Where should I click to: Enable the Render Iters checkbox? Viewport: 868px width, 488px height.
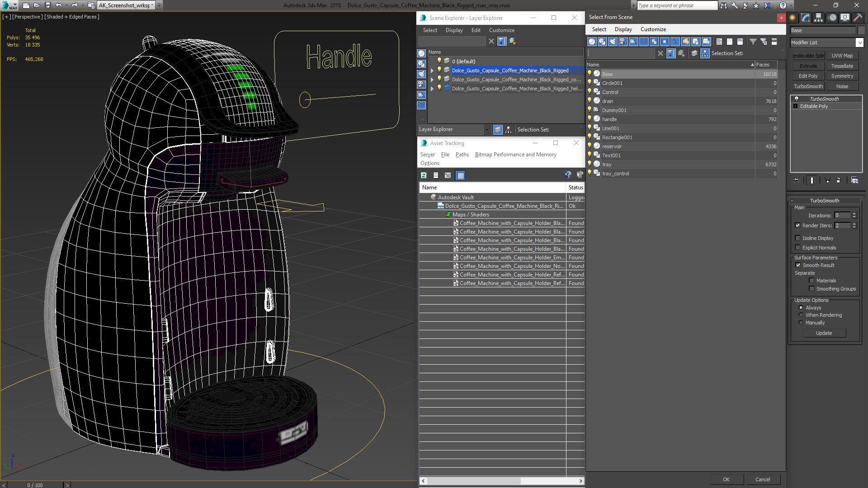[x=797, y=225]
